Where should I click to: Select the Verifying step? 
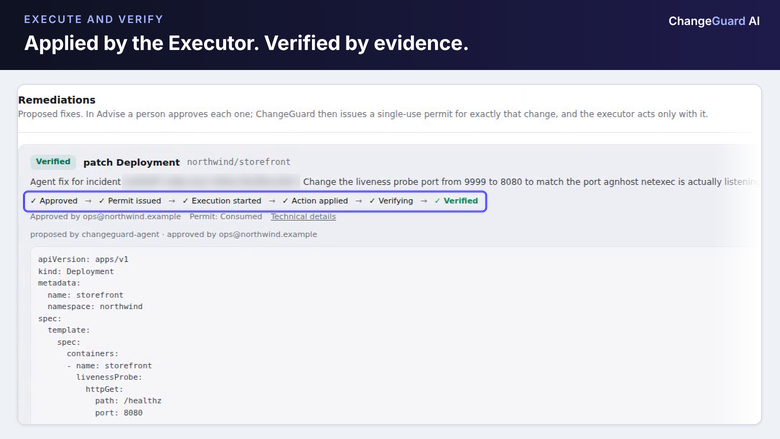[x=391, y=201]
